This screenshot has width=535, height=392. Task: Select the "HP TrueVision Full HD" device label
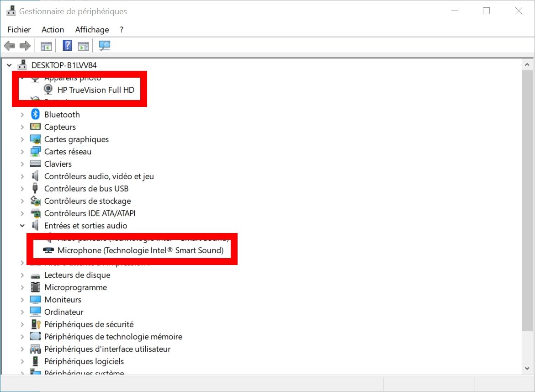click(96, 90)
